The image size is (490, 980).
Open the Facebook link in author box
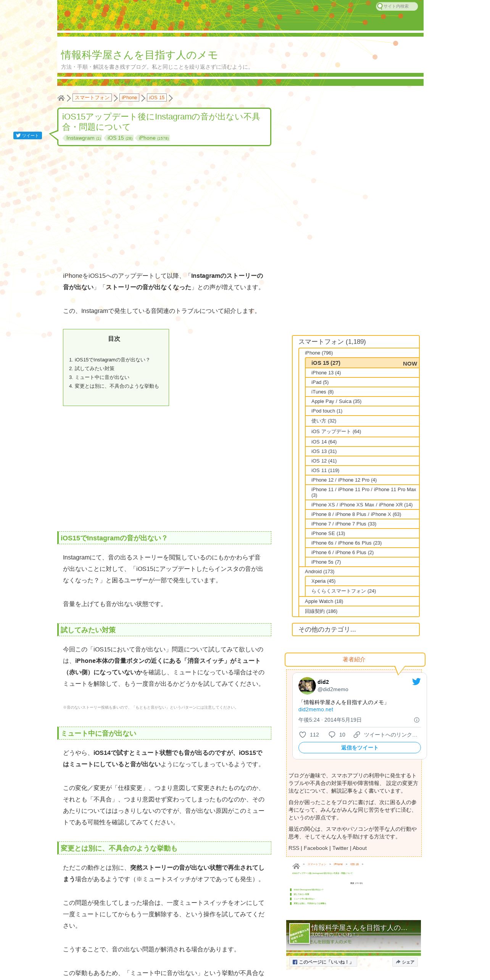[x=316, y=848]
